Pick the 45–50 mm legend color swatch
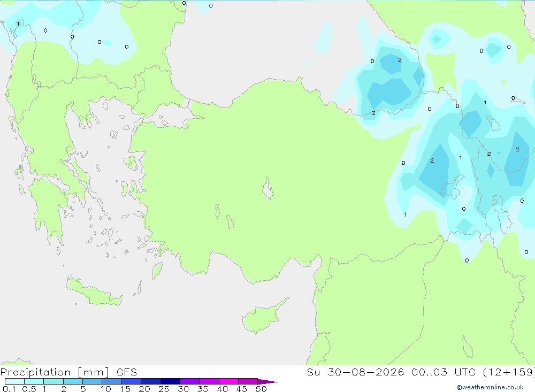The image size is (535, 392). 248,381
